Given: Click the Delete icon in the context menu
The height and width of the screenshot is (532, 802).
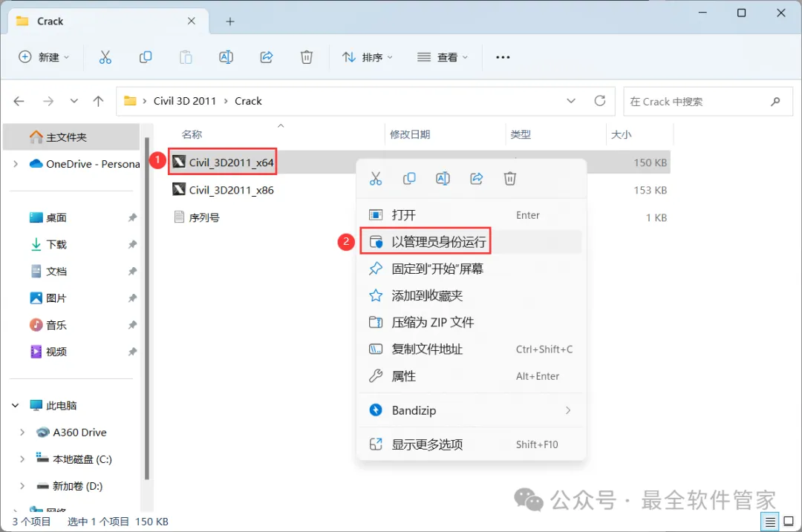Looking at the screenshot, I should (510, 178).
